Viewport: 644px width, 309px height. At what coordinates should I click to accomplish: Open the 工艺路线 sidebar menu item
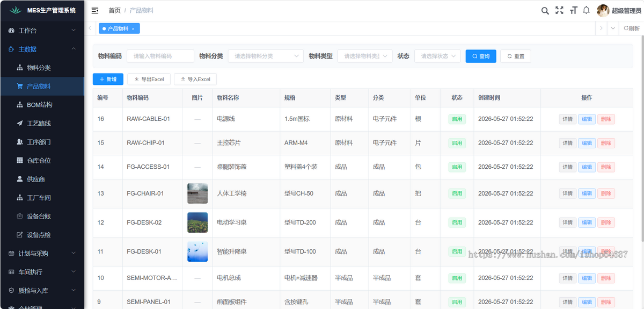(42, 123)
